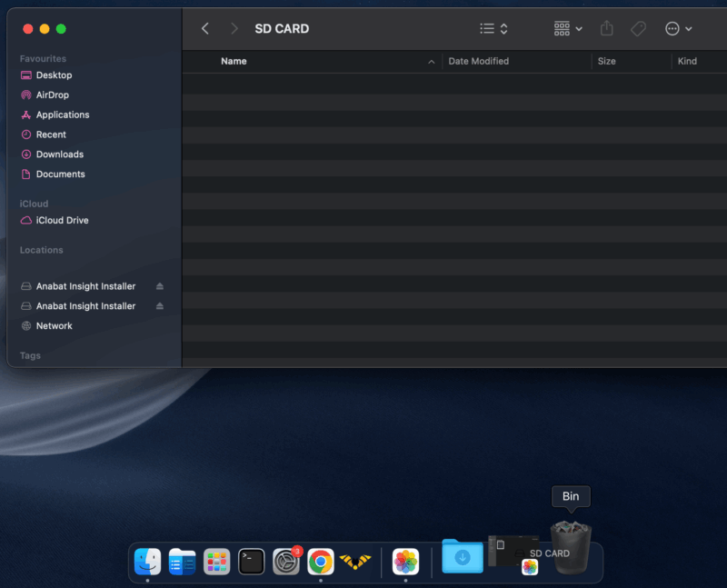Eject the second Anabat Insight Installer volume
The height and width of the screenshot is (588, 727).
tap(160, 306)
